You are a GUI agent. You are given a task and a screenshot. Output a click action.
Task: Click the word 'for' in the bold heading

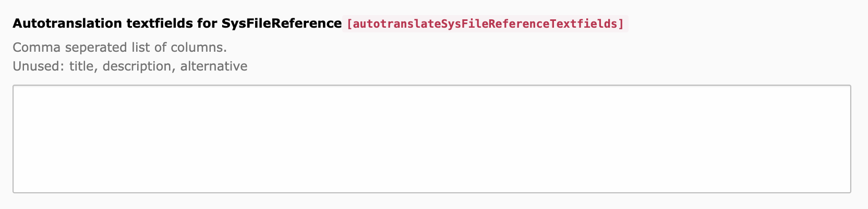pyautogui.click(x=207, y=24)
